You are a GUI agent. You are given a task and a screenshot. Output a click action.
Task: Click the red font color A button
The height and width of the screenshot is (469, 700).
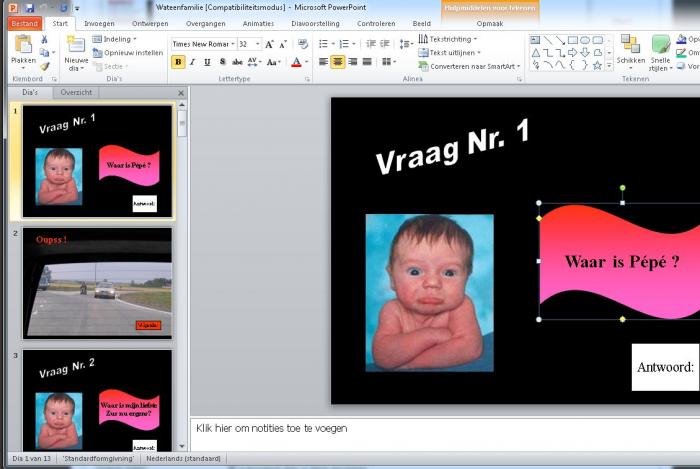click(296, 62)
